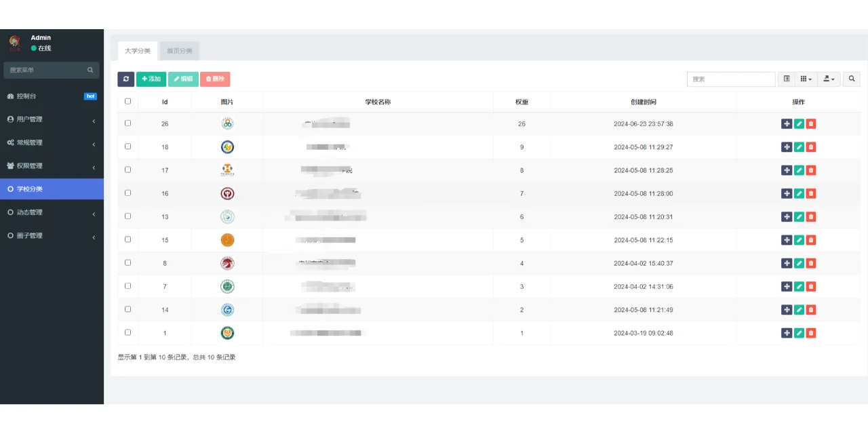The height and width of the screenshot is (434, 868).
Task: Delete row with Id 7 via trash icon
Action: [x=811, y=286]
